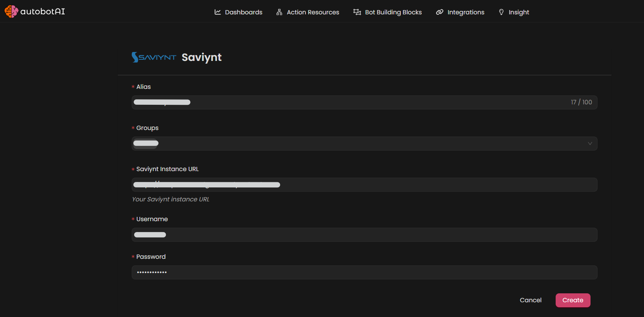
Task: Click the Password field
Action: coord(364,272)
